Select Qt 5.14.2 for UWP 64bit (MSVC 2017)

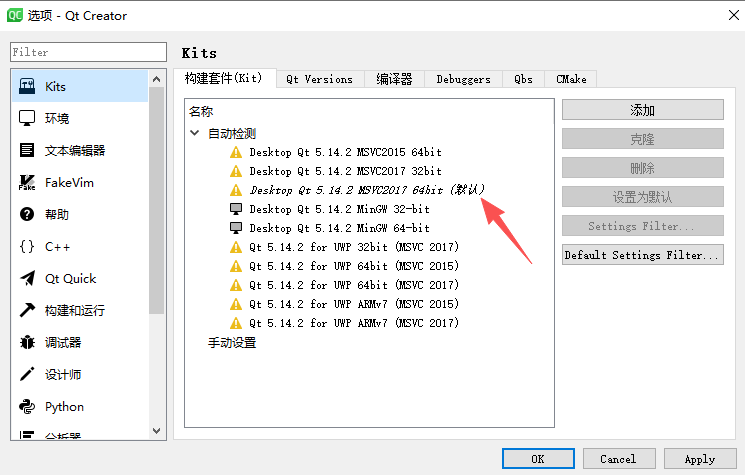pyautogui.click(x=354, y=285)
